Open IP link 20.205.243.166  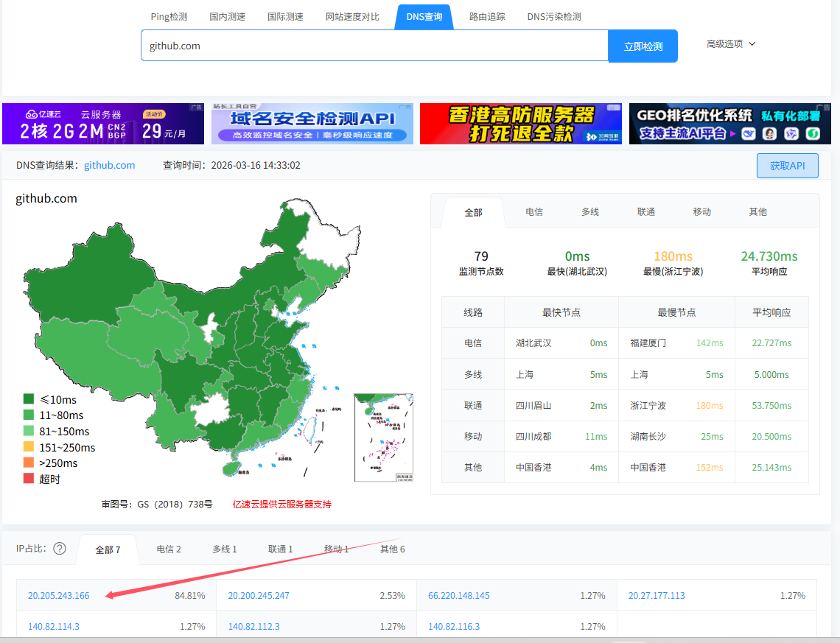[x=58, y=595]
